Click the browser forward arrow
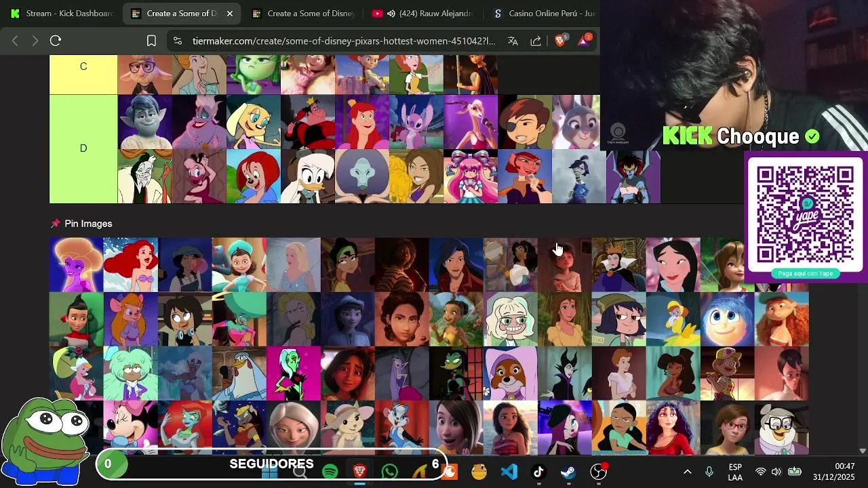The width and height of the screenshot is (868, 488). point(35,41)
